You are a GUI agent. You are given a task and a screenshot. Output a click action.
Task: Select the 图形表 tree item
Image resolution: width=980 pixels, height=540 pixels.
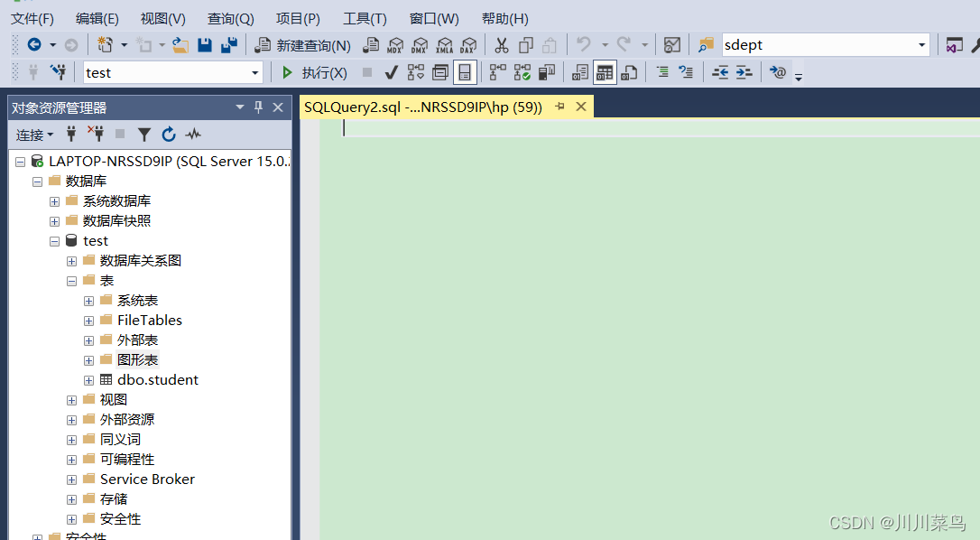[137, 359]
